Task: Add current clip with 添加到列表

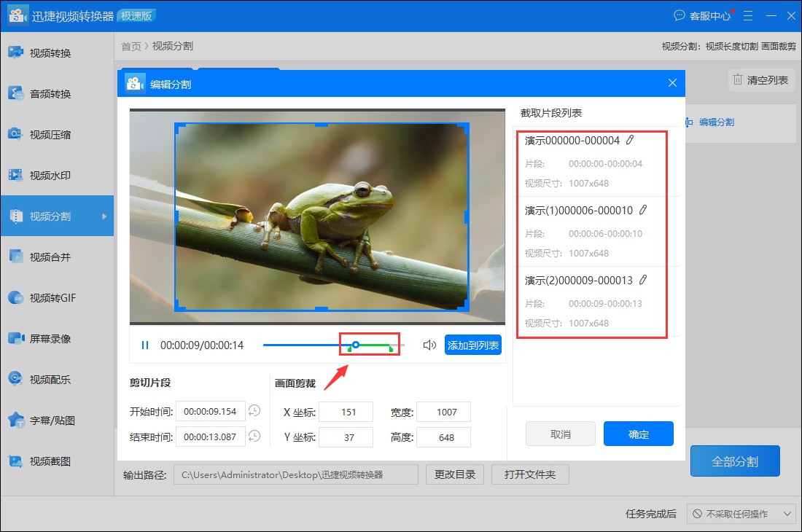Action: coord(473,344)
